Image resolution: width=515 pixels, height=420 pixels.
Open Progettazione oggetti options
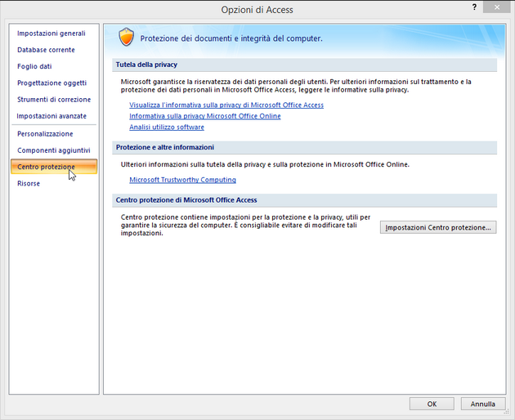point(51,83)
